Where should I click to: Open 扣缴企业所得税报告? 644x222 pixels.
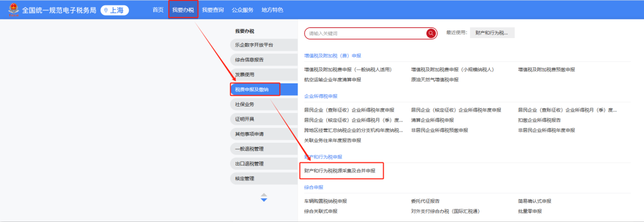539,120
